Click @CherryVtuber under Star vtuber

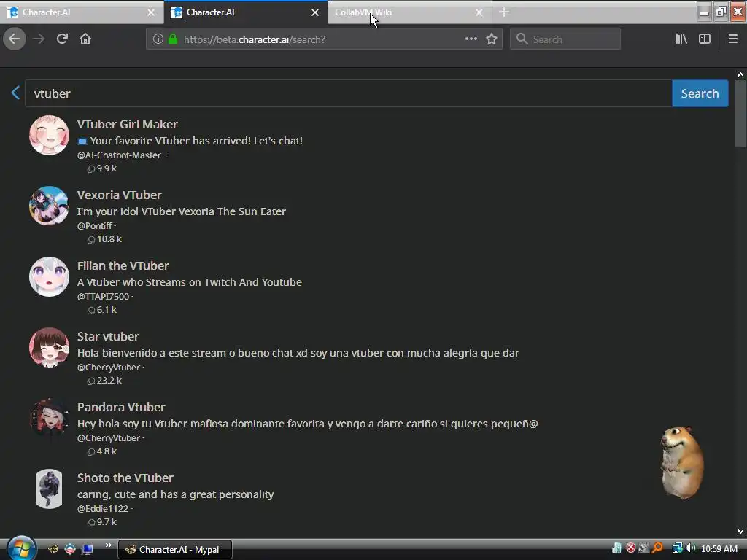click(109, 367)
